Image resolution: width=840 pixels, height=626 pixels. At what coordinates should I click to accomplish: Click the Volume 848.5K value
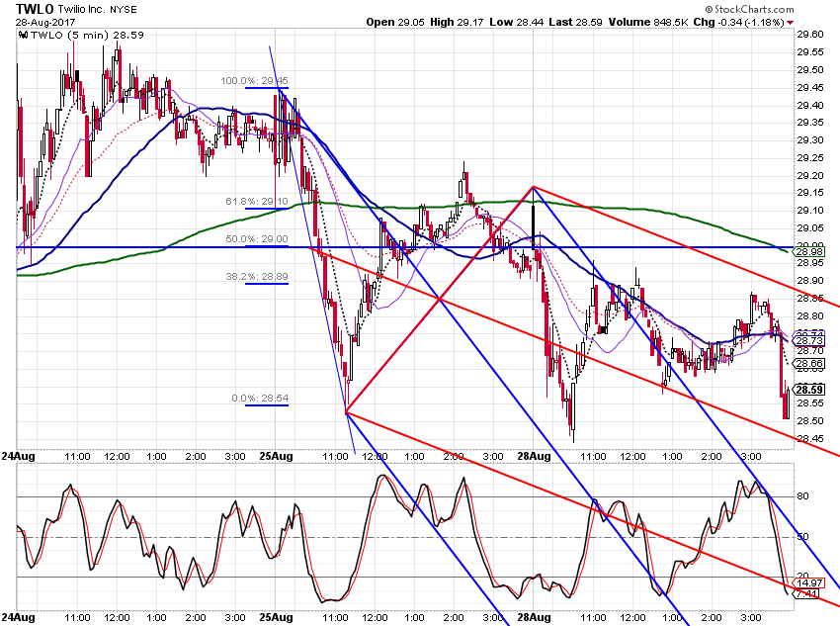coord(648,23)
